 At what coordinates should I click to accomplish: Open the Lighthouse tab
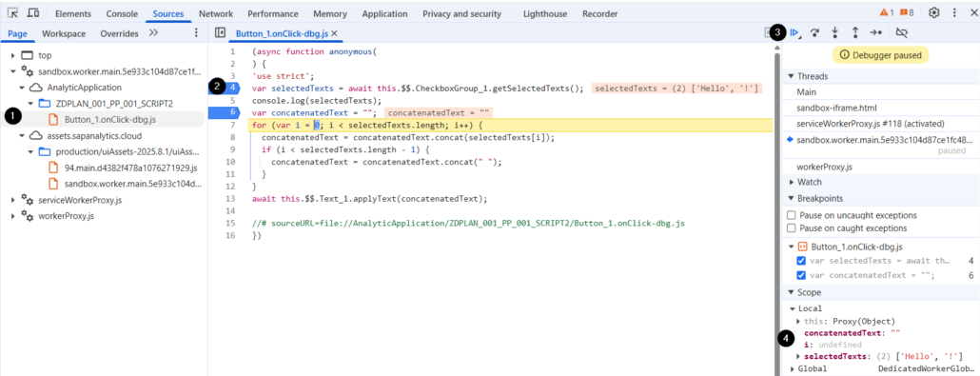tap(545, 13)
